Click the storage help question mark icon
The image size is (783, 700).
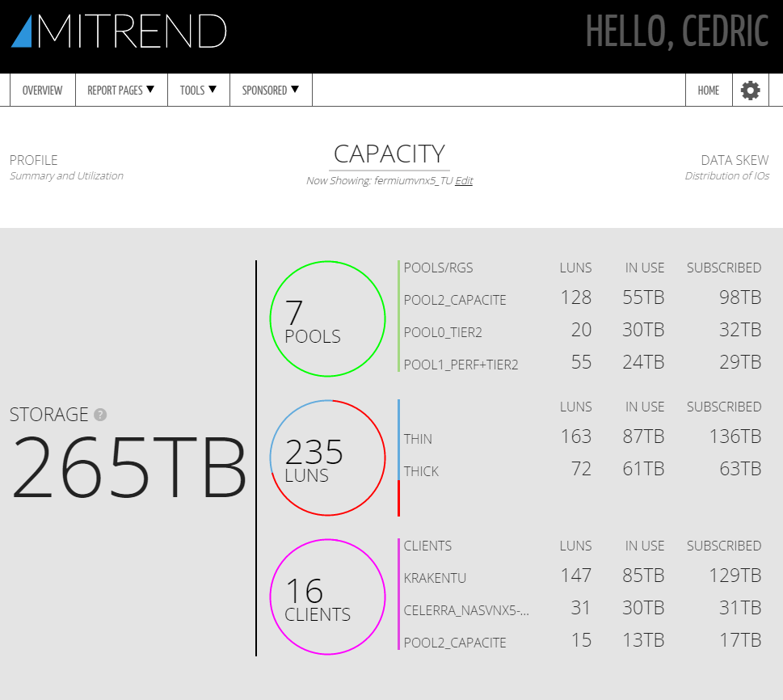(100, 415)
